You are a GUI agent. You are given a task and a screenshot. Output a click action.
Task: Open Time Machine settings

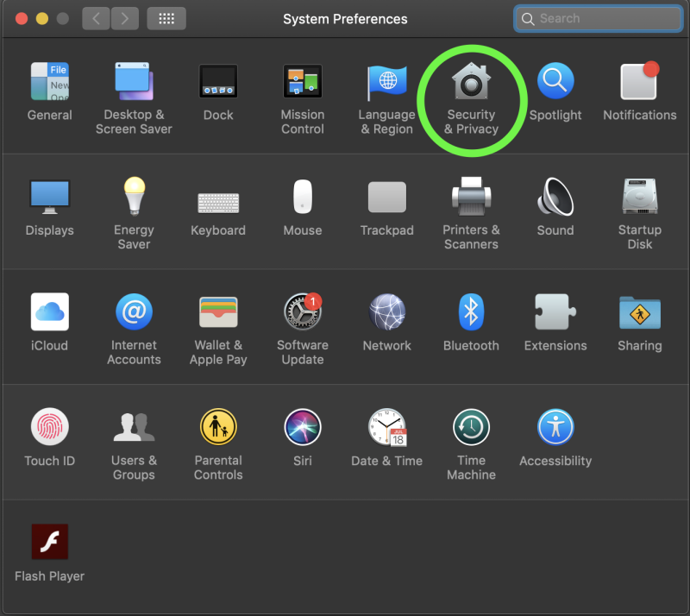471,427
